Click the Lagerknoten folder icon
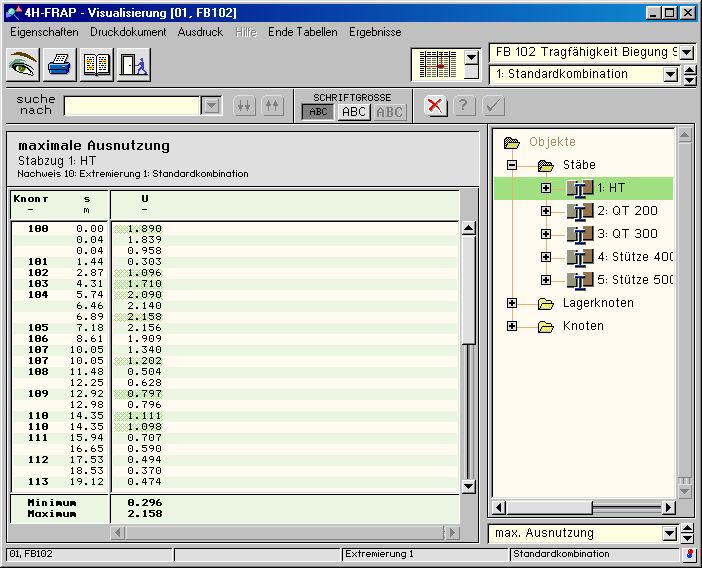 pyautogui.click(x=545, y=303)
